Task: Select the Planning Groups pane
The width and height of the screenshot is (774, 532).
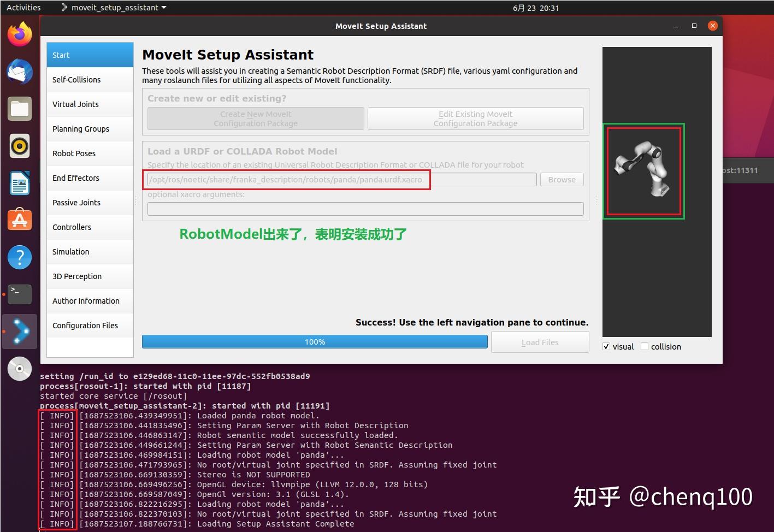Action: 80,129
